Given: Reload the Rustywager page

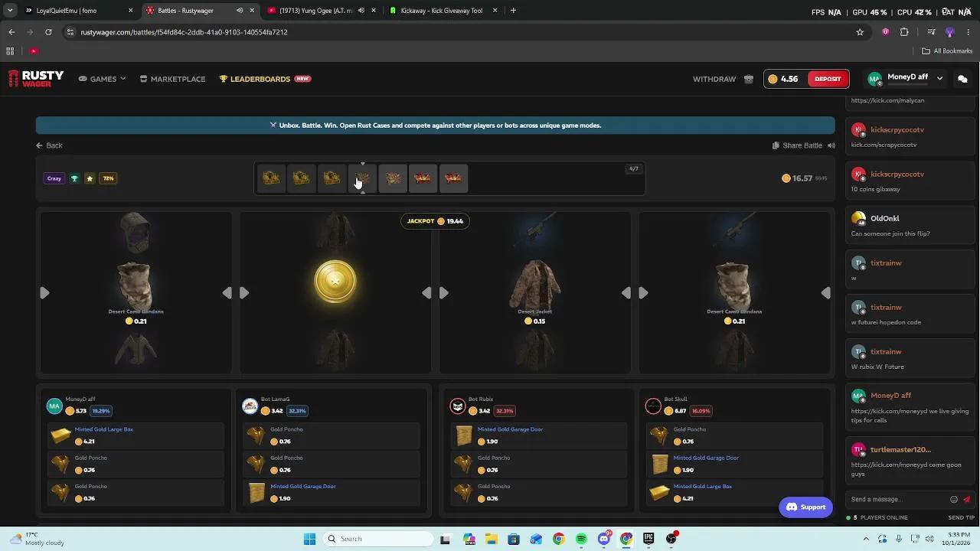Looking at the screenshot, I should click(48, 32).
